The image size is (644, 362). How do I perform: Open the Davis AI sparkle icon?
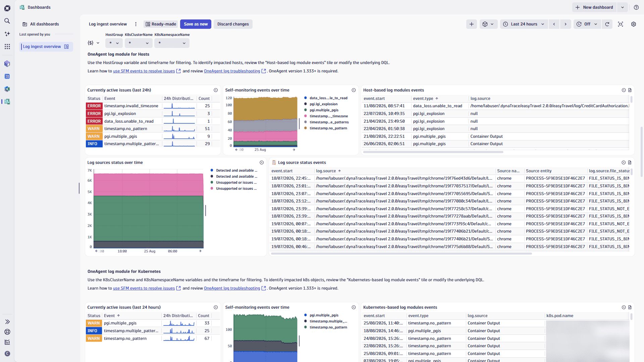(x=7, y=34)
